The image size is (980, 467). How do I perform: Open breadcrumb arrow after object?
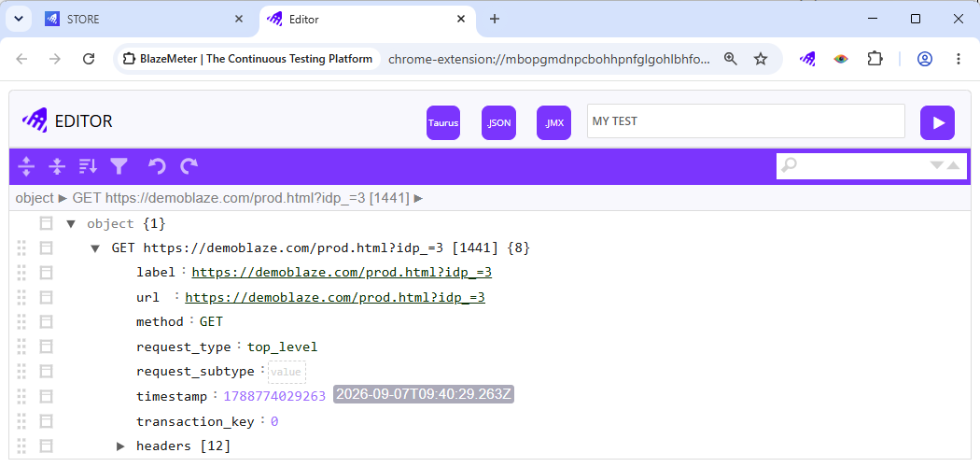coord(63,198)
